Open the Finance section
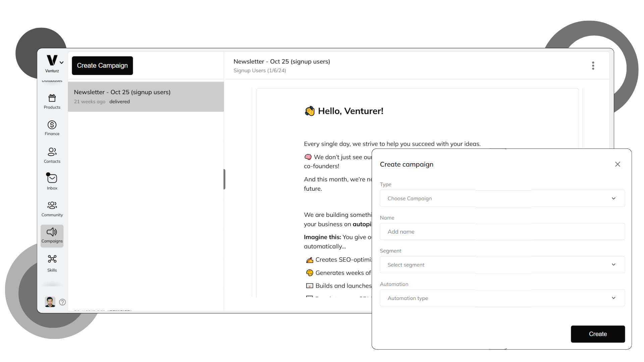This screenshot has width=644, height=362. point(52,128)
